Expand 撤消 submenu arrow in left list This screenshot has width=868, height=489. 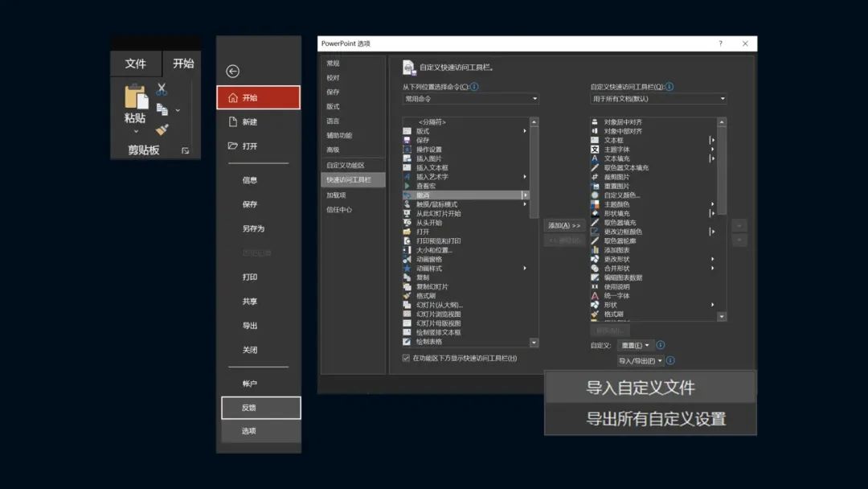(525, 195)
